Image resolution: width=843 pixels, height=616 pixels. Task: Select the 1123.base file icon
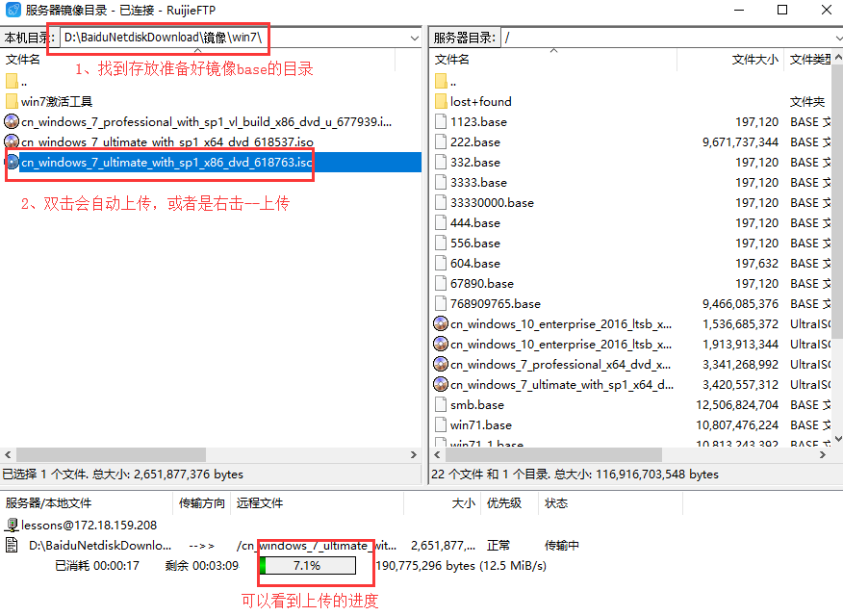[x=441, y=121]
